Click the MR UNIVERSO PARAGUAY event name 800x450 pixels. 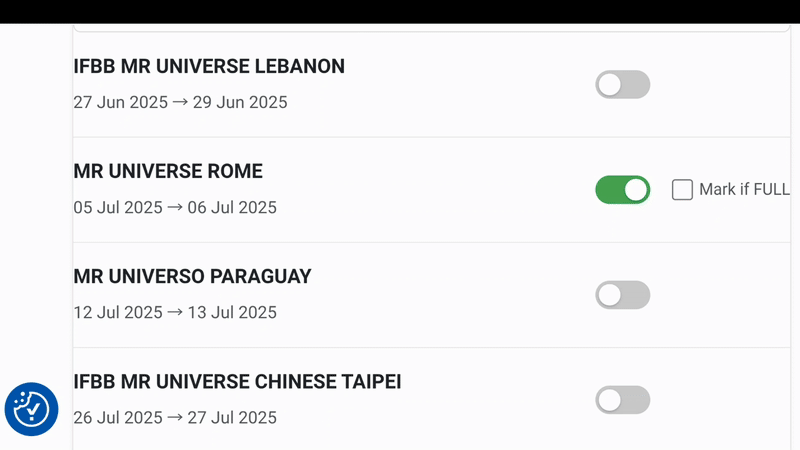(x=193, y=277)
